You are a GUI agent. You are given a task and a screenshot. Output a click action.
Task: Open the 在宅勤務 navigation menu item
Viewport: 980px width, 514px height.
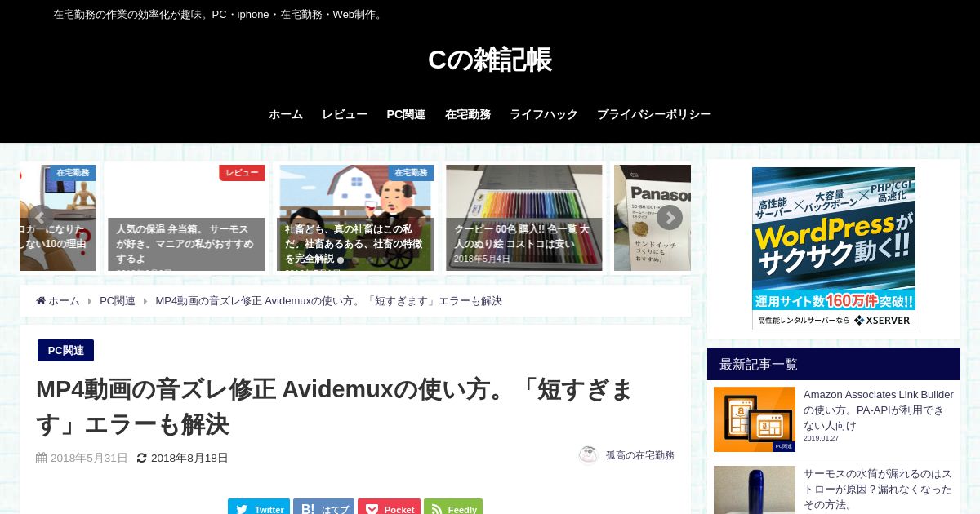tap(468, 115)
